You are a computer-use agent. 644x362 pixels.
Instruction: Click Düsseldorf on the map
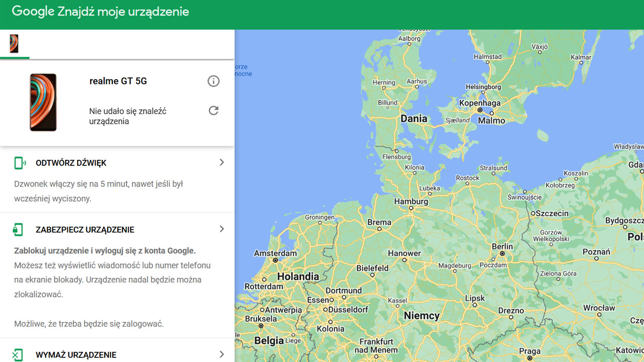point(349,310)
